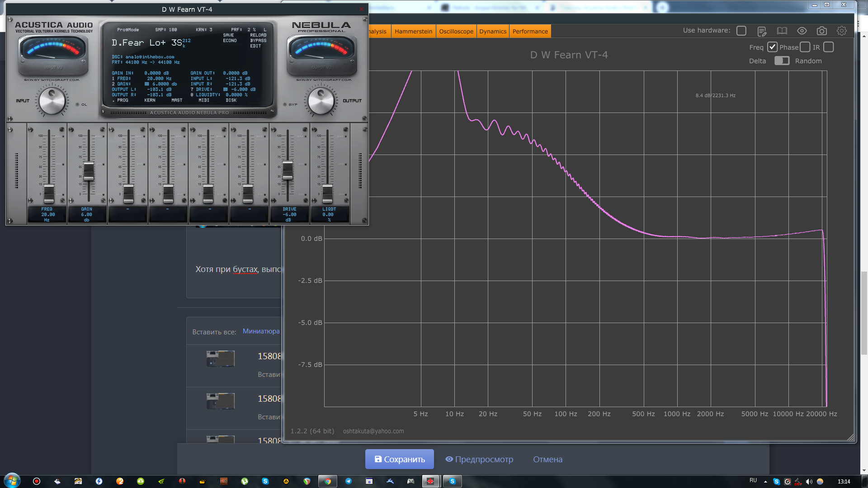868x488 pixels.
Task: Click the Skype icon in system tray
Action: 776,482
